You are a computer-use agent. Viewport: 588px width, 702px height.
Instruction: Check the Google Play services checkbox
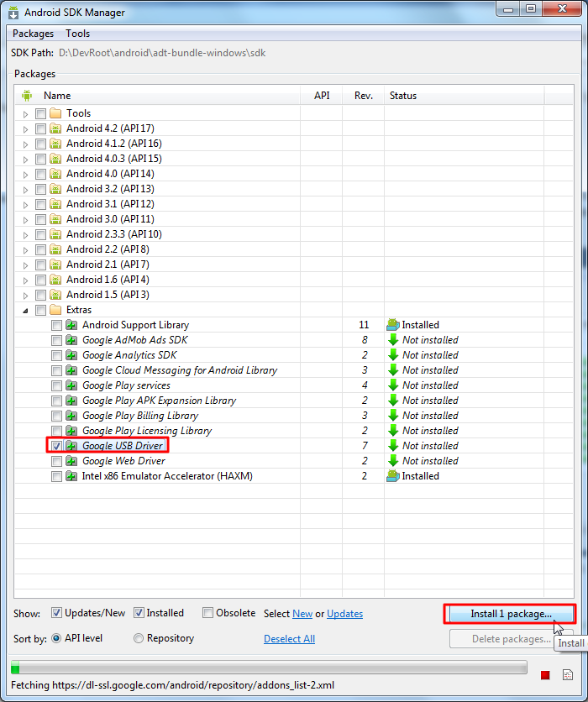click(x=56, y=385)
